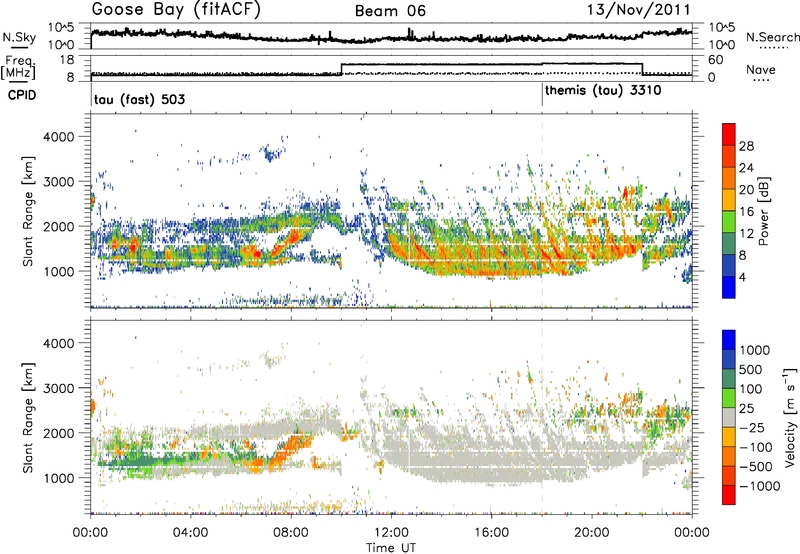
Task: Click the '60' tick right of frequency panel
Action: pos(716,60)
